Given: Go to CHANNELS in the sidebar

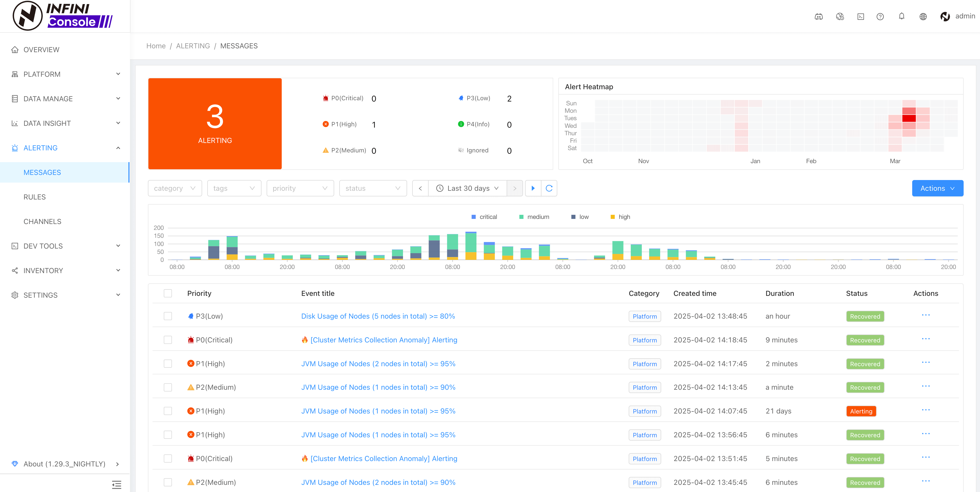Looking at the screenshot, I should coord(42,221).
